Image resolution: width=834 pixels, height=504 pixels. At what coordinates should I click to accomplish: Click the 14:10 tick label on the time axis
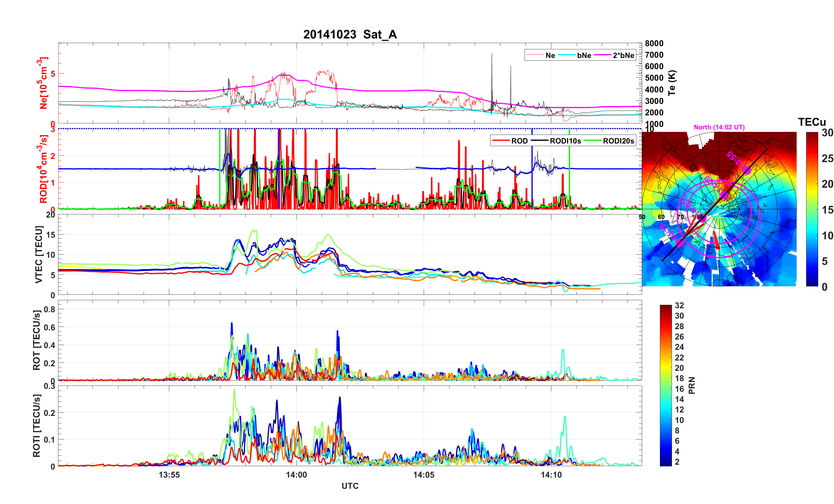pyautogui.click(x=551, y=475)
